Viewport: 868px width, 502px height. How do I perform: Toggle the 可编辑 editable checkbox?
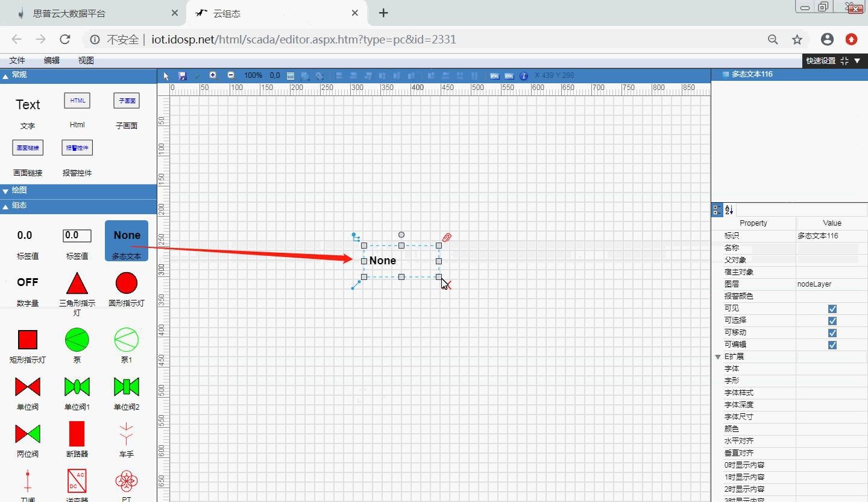tap(832, 345)
